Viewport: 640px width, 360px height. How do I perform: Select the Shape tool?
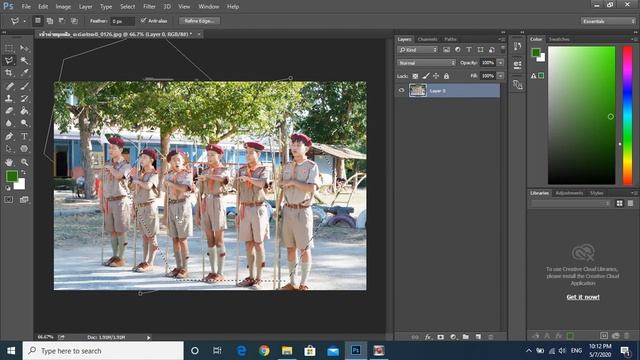(x=24, y=149)
